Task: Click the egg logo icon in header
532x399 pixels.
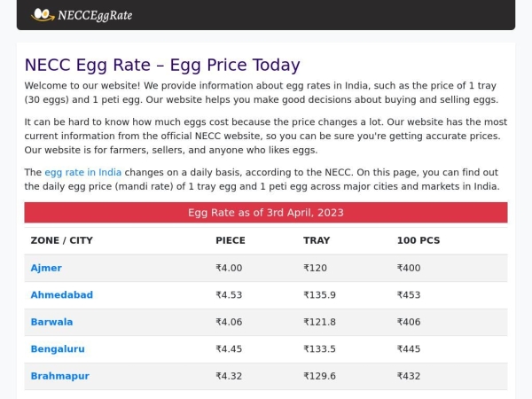Action: point(42,14)
